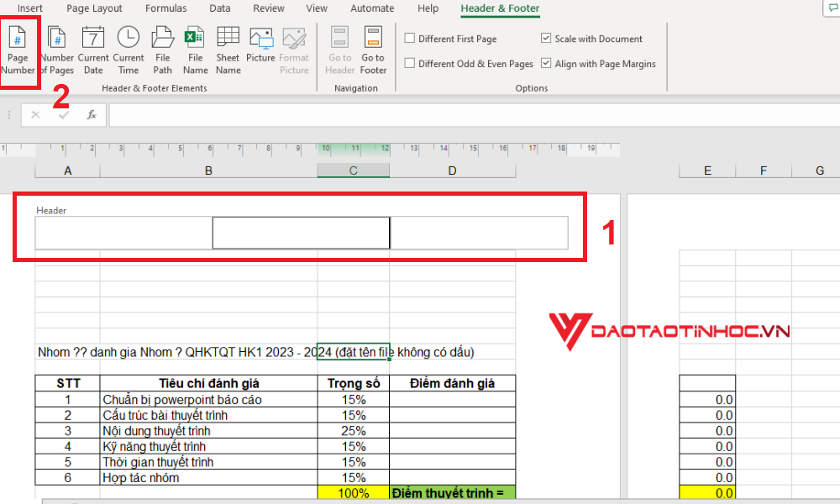
Task: Open the View tab
Action: [x=317, y=8]
